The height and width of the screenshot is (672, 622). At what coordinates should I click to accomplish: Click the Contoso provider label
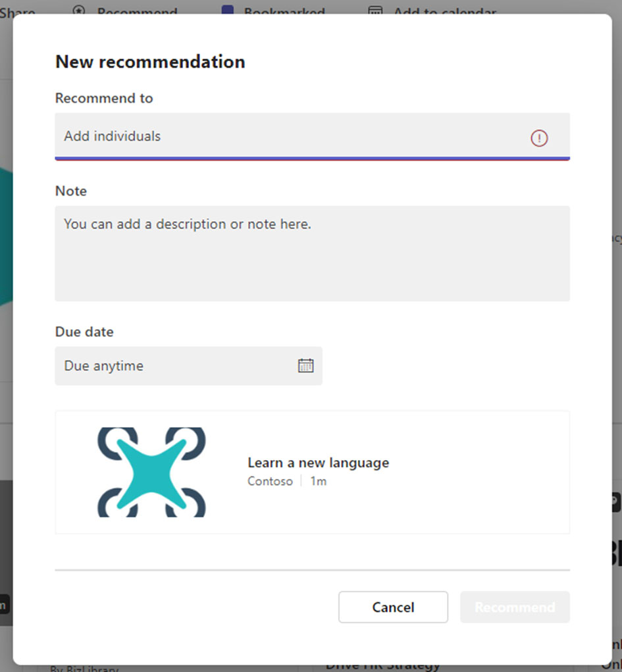pos(270,481)
